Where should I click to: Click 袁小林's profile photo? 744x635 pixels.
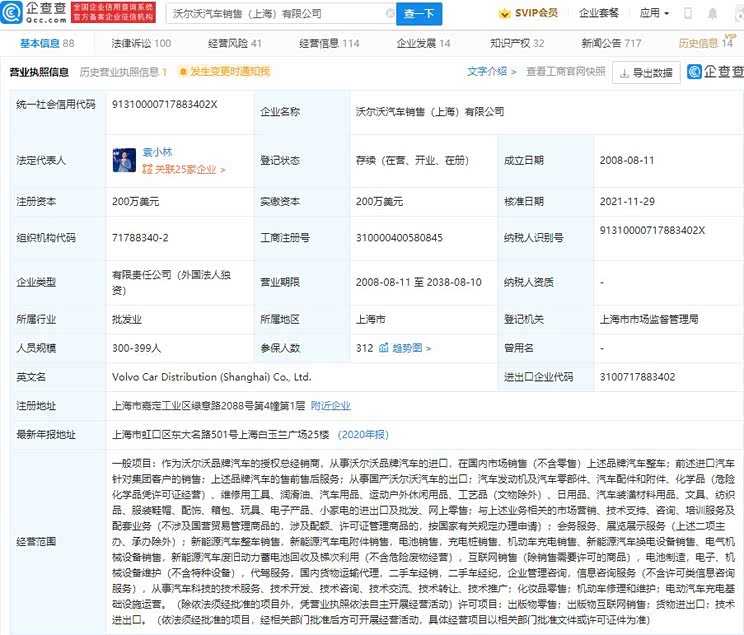(x=124, y=160)
